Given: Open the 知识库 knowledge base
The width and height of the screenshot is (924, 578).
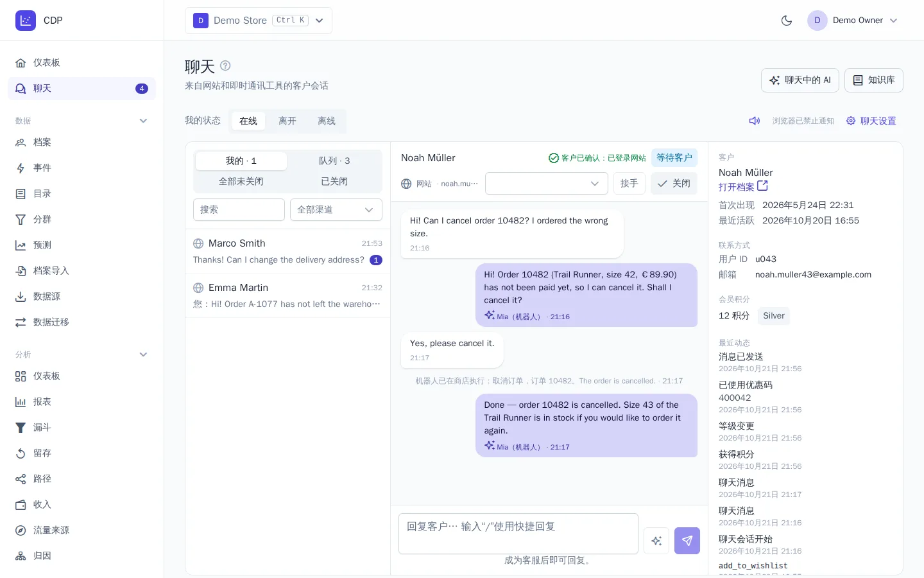Looking at the screenshot, I should point(874,80).
